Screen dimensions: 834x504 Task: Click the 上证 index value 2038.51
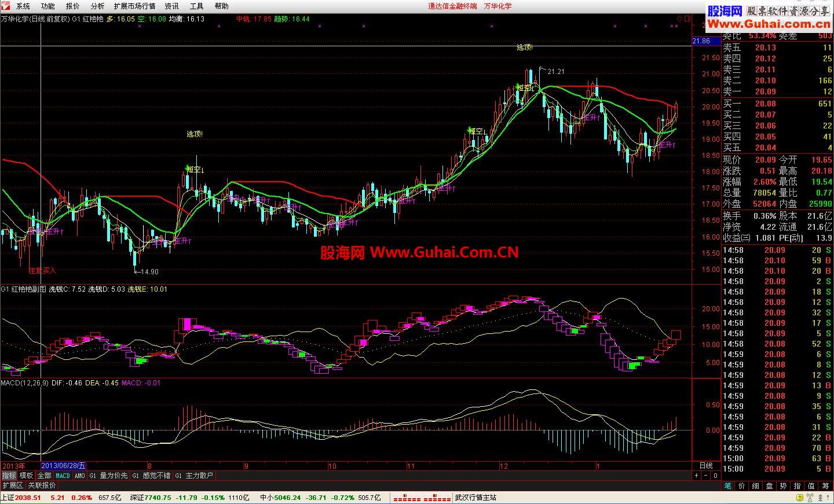click(x=28, y=498)
